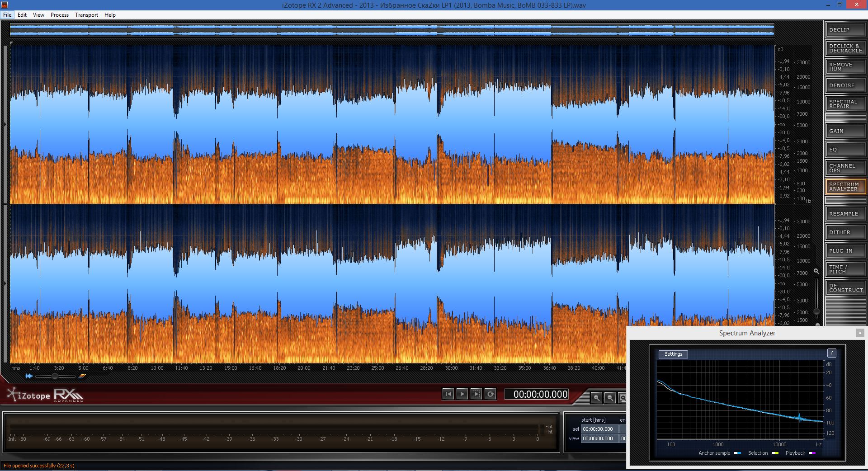Screen dimensions: 868x471
Task: Click the horizontal zoom in magnifier icon
Action: click(597, 398)
